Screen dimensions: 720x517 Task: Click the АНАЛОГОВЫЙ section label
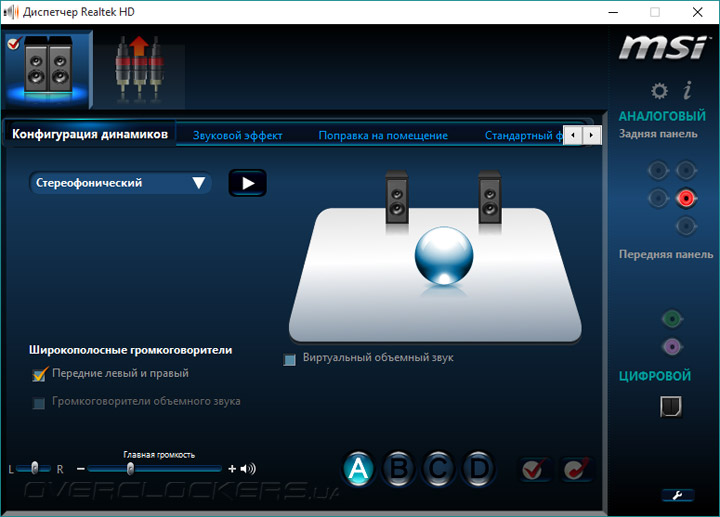(x=662, y=116)
